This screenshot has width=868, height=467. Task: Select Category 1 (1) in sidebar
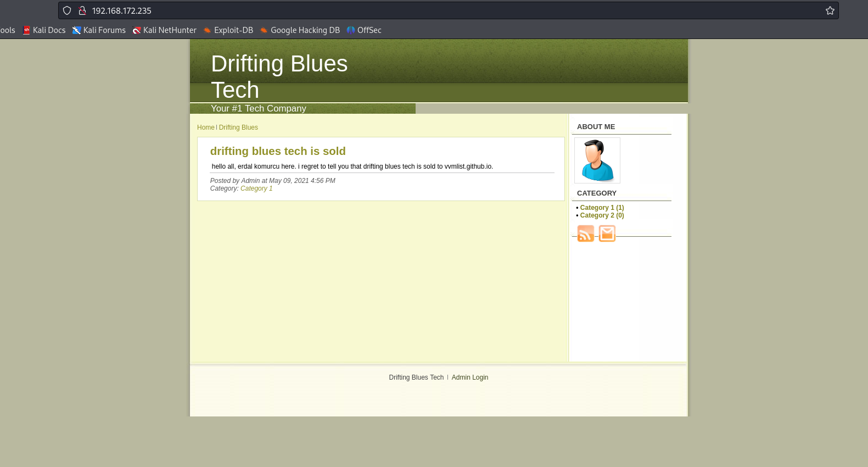click(602, 208)
